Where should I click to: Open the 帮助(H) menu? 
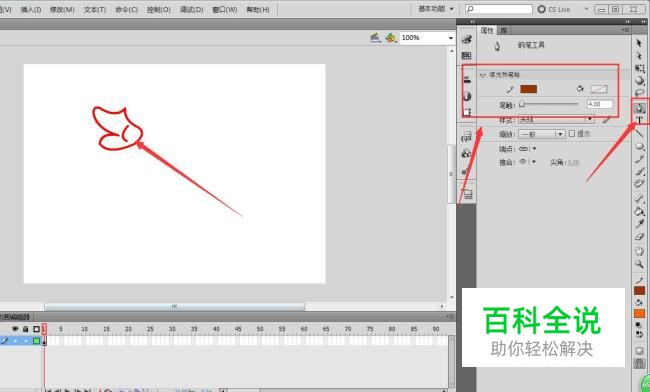pyautogui.click(x=258, y=9)
